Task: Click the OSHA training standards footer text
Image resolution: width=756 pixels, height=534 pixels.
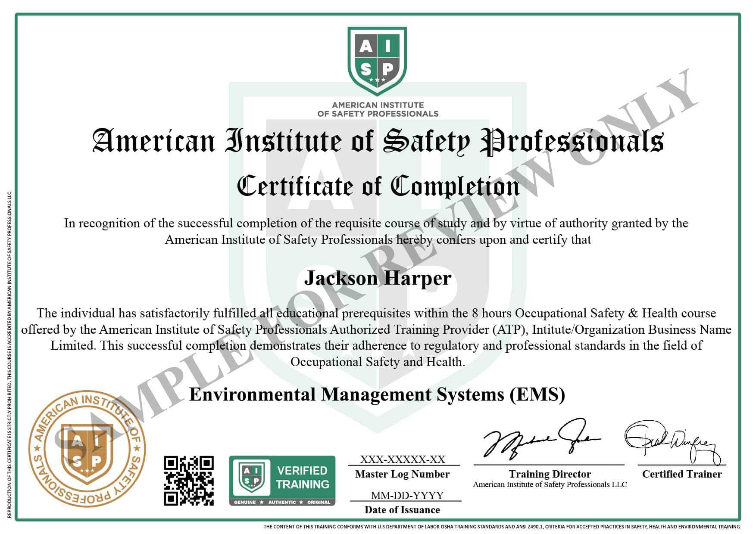Action: [x=502, y=526]
